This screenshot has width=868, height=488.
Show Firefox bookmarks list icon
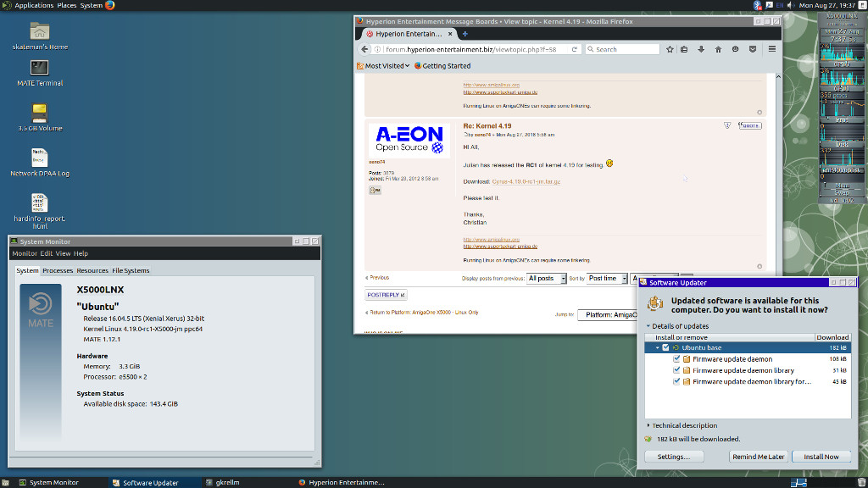point(684,49)
